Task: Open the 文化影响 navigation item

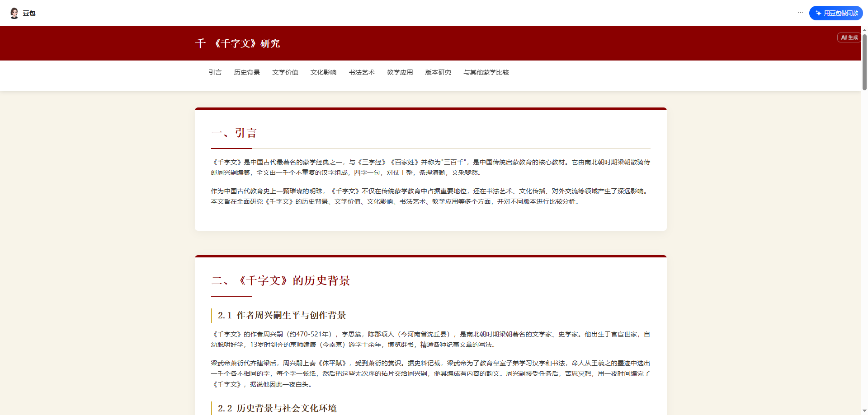Action: [323, 72]
